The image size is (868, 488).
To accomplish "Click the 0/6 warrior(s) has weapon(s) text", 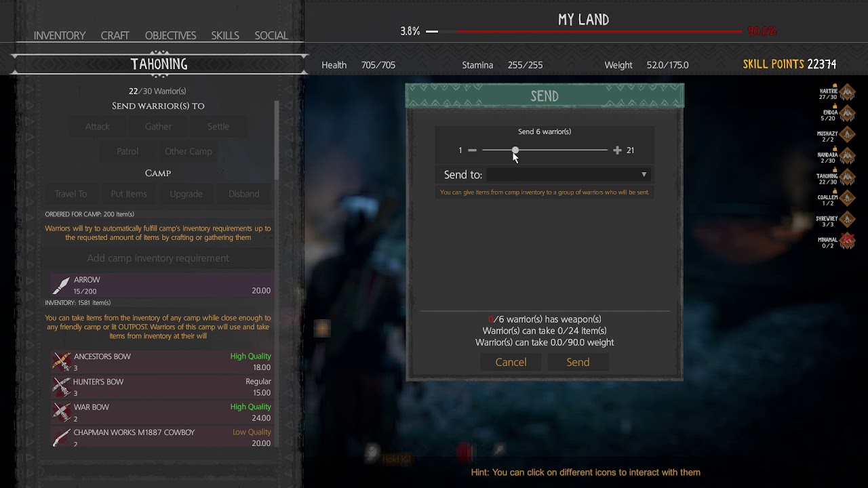I will pyautogui.click(x=545, y=319).
